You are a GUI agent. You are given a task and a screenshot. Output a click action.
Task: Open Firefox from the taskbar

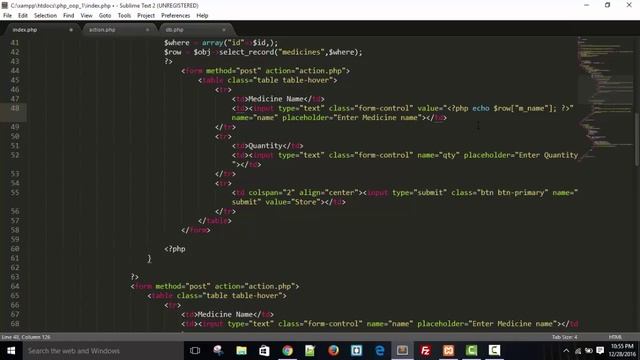click(x=333, y=351)
